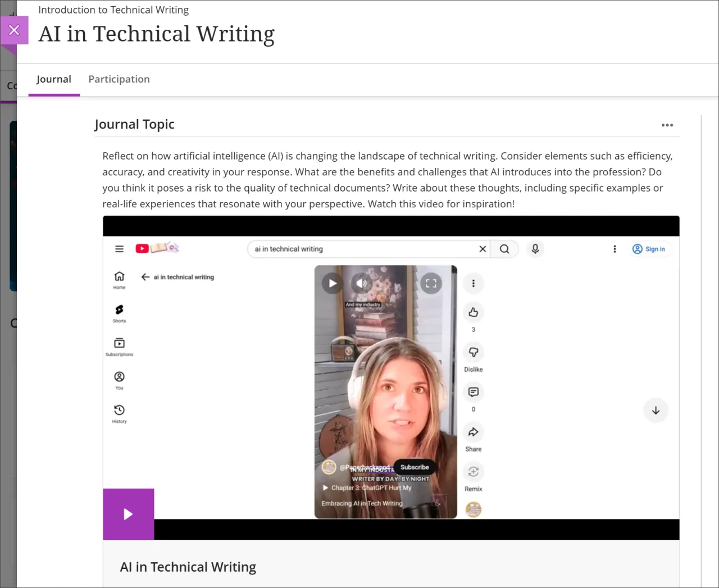Open the video's three-dot options menu

[473, 283]
